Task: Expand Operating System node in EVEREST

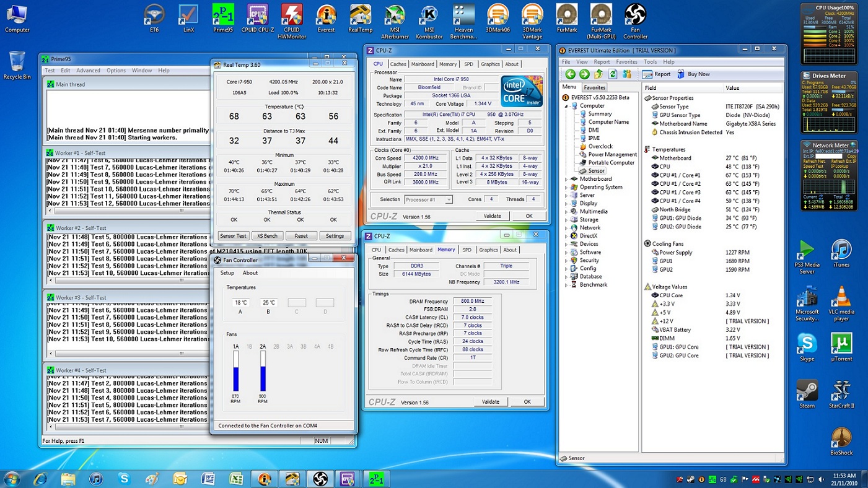Action: [566, 187]
